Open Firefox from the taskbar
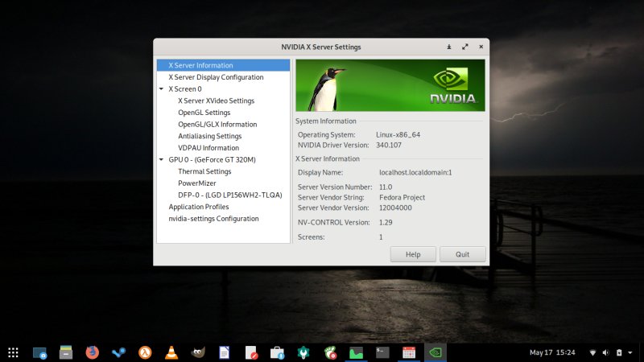Screen dimensions: 644x362 92,352
